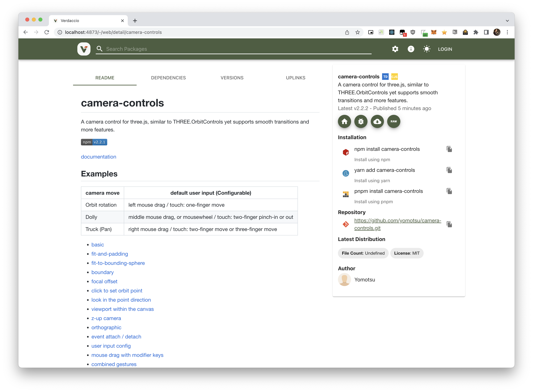Open the MetaMask fox extension
Screen dimensions: 533x392
click(x=434, y=32)
